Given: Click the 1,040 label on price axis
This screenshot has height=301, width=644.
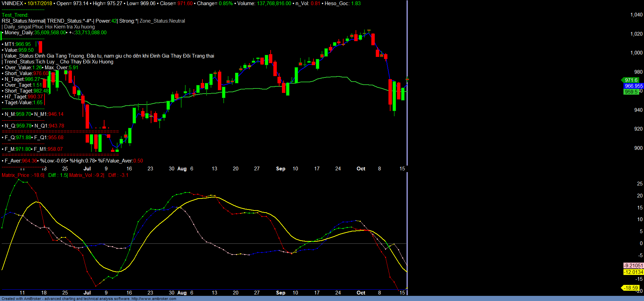Looking at the screenshot, I should tap(636, 15).
